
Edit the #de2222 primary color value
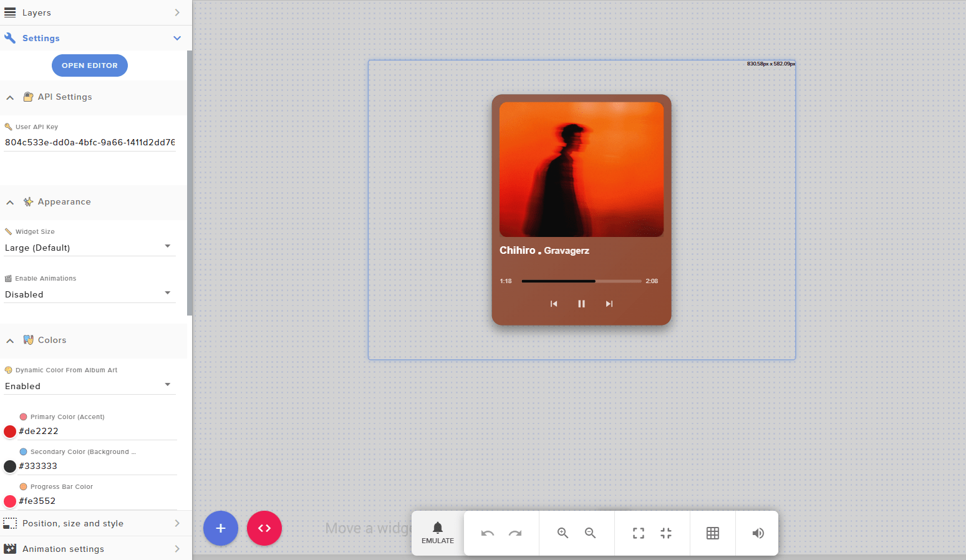point(97,431)
